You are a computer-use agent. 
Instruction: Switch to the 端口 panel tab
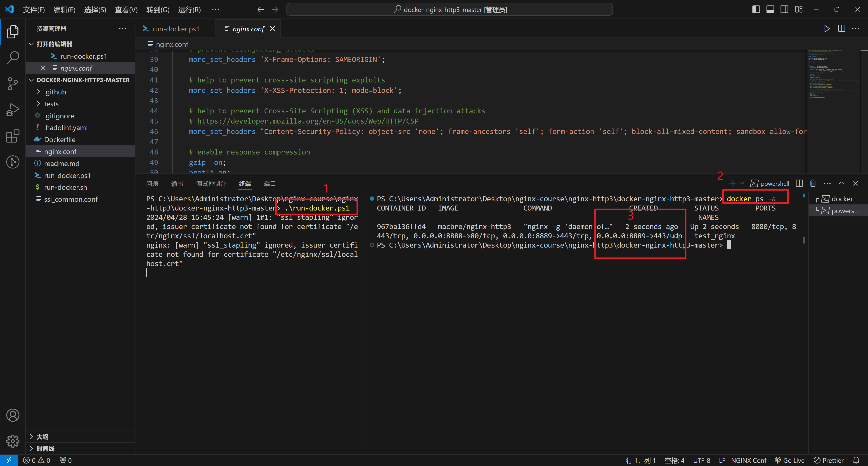click(270, 183)
